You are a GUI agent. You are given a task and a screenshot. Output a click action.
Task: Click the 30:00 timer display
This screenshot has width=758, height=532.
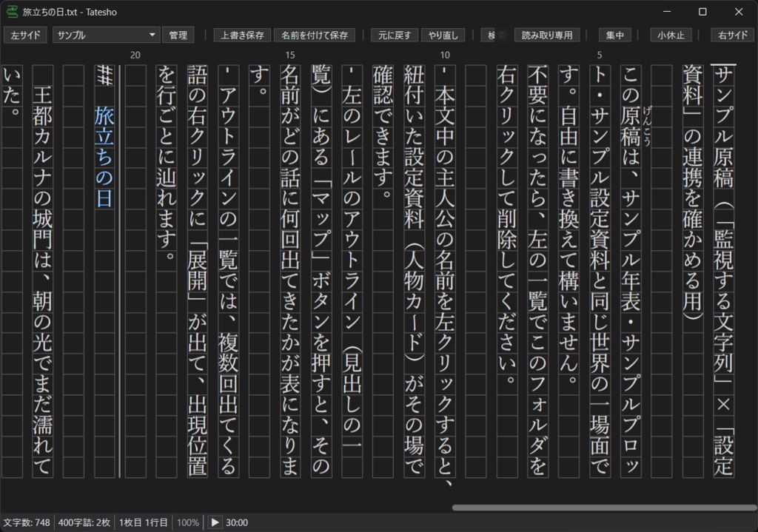click(x=237, y=522)
